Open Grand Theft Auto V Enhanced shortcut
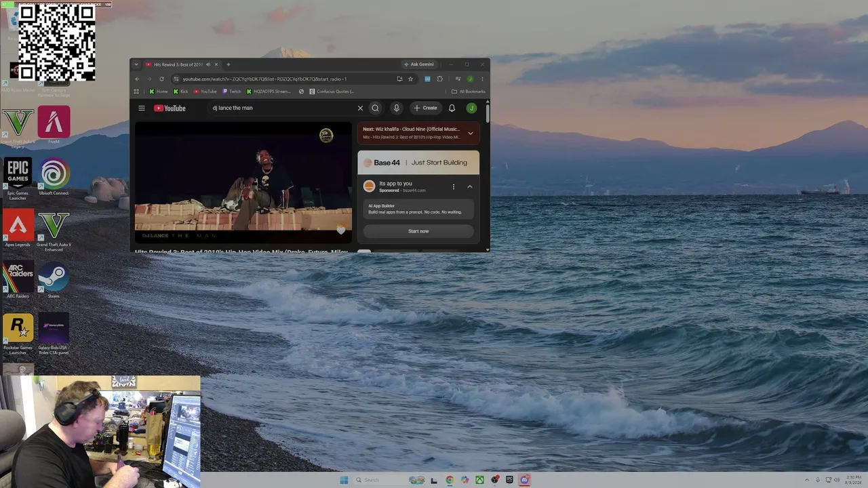This screenshot has height=488, width=868. (x=54, y=231)
